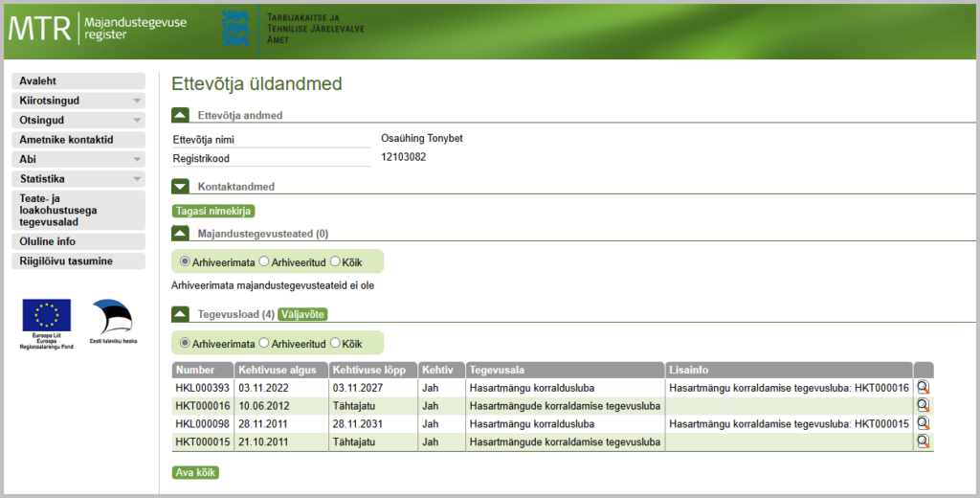
Task: Click the Kehtivuse algus column header
Action: click(x=281, y=370)
